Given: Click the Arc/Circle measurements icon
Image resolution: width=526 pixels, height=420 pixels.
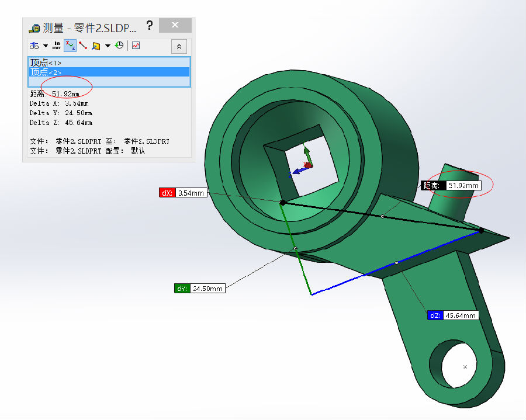Looking at the screenshot, I should 34,46.
